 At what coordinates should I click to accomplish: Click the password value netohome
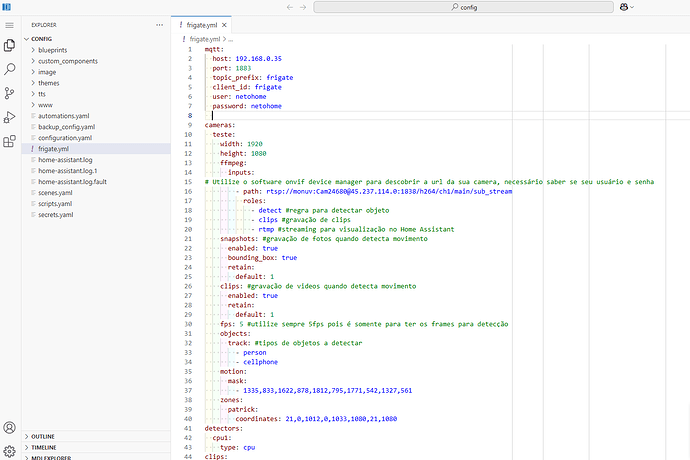click(266, 106)
